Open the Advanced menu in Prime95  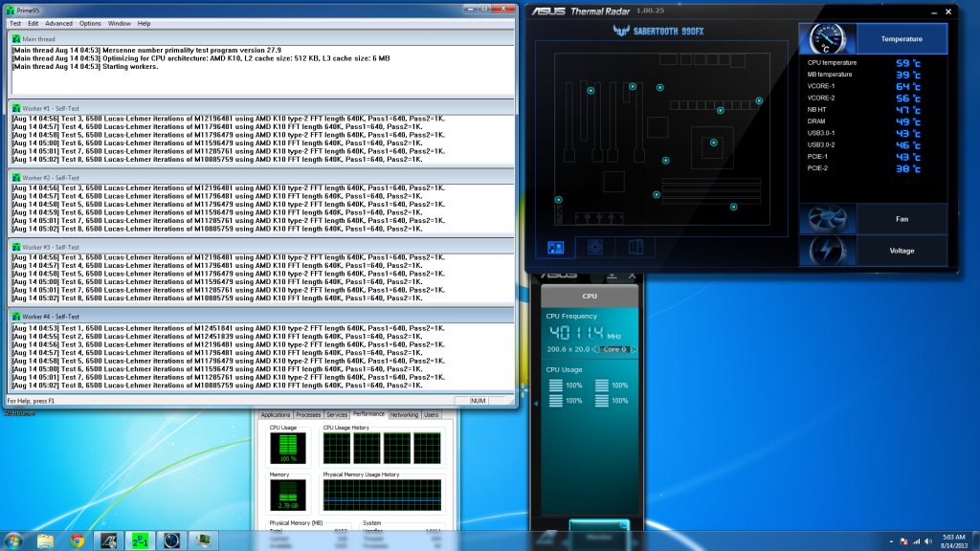point(58,23)
